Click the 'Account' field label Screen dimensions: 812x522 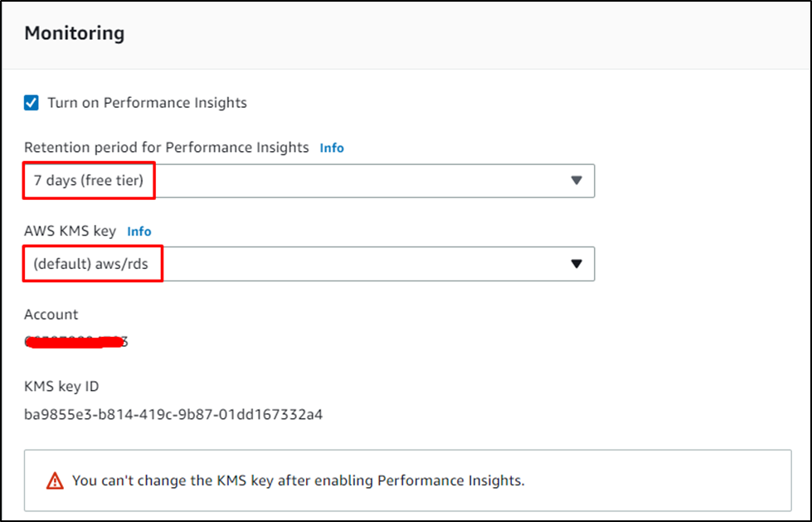point(51,315)
